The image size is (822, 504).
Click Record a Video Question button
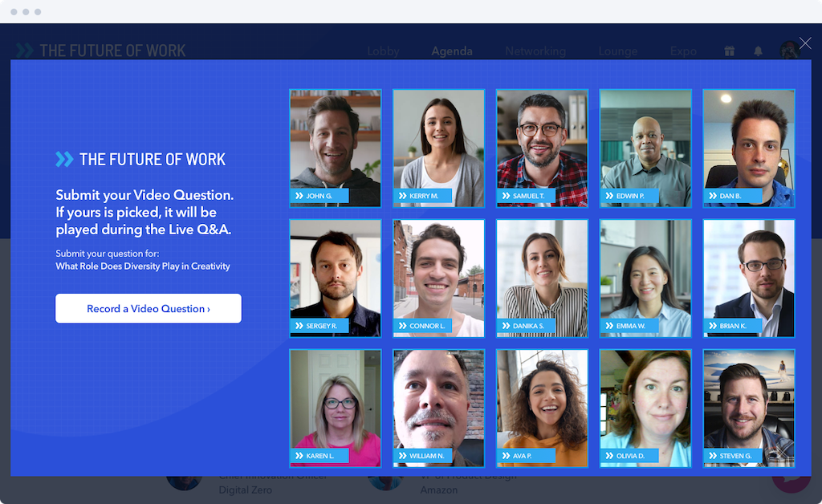pyautogui.click(x=149, y=309)
